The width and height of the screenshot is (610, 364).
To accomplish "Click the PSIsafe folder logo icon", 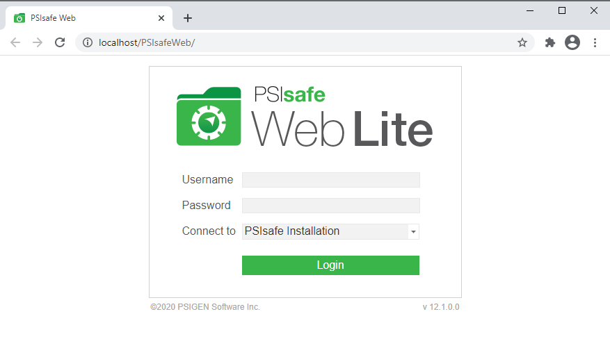I will tap(209, 117).
